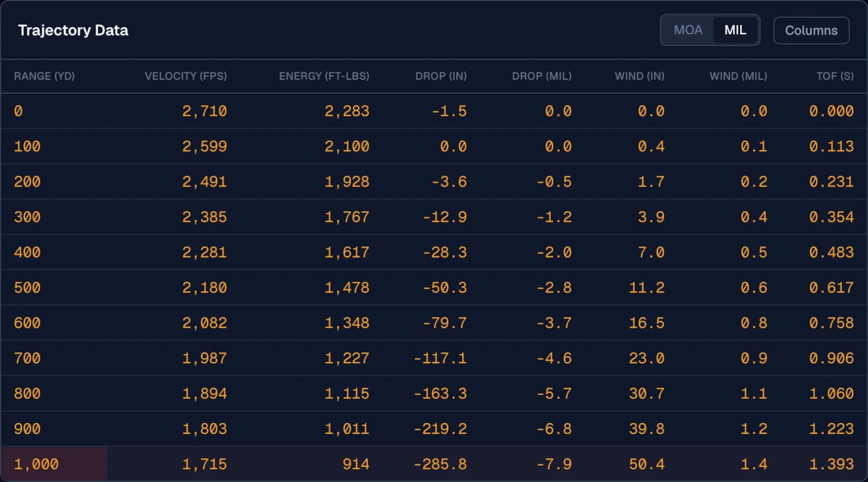This screenshot has height=482, width=868.
Task: Click drop value -117.1
Action: 440,358
